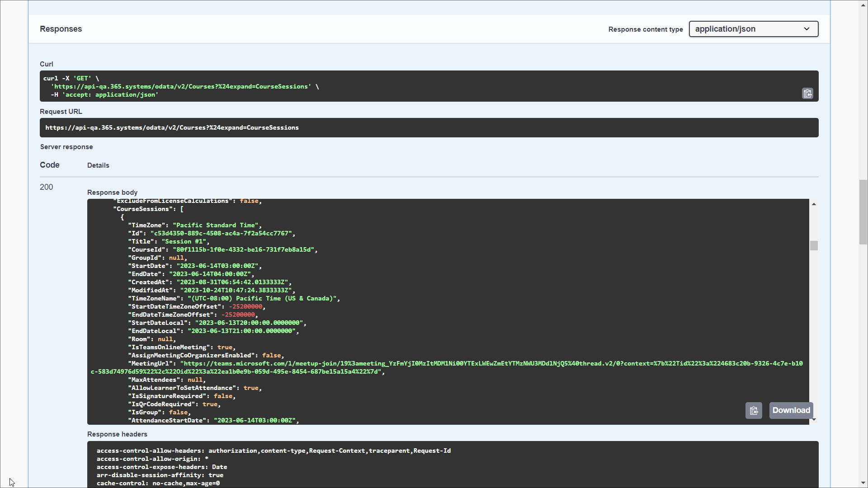Click the 200 response code
The height and width of the screenshot is (488, 868).
[46, 187]
